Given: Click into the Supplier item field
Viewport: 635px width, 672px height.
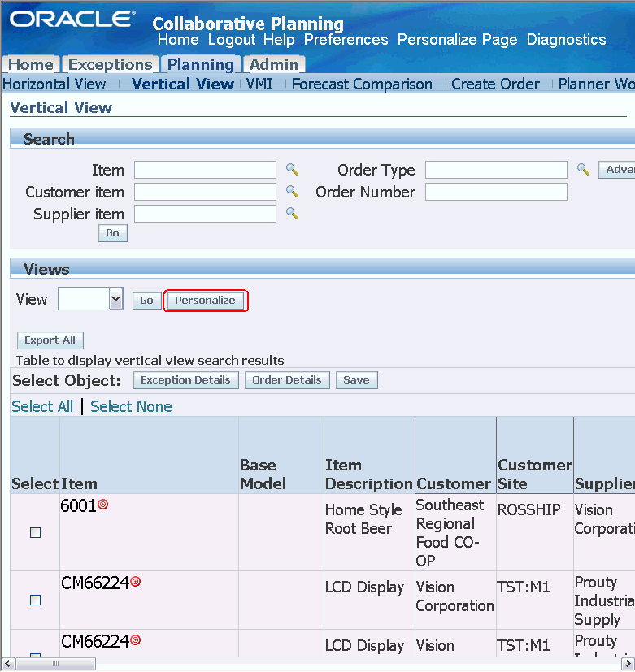Looking at the screenshot, I should click(x=205, y=214).
